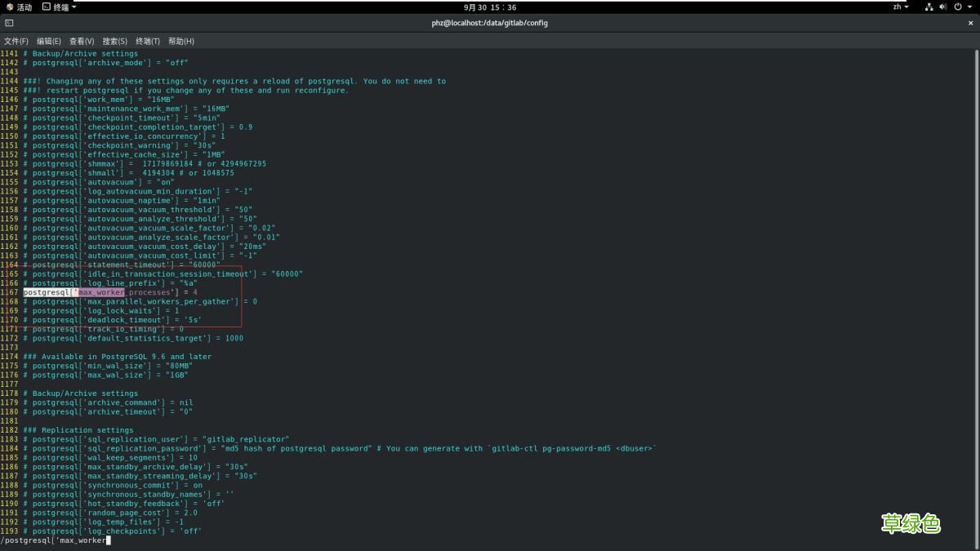Click the 'effective_io_concurrency' = 1 line
This screenshot has height=551, width=980.
(124, 136)
